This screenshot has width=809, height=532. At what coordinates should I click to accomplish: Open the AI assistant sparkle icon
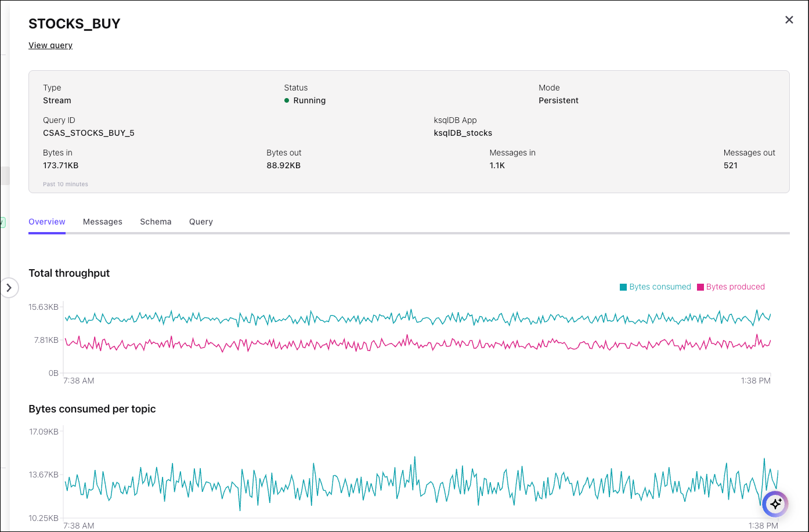tap(775, 504)
